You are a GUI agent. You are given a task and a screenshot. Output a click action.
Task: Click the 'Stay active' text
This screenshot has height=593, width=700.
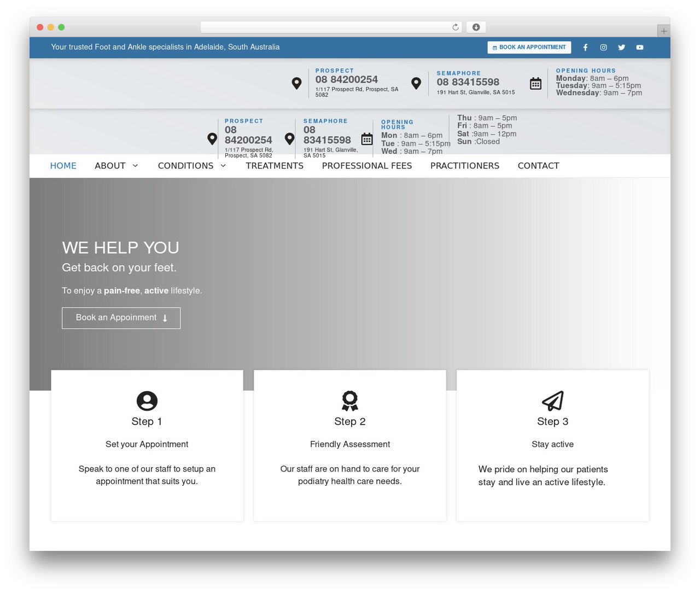[x=552, y=444]
